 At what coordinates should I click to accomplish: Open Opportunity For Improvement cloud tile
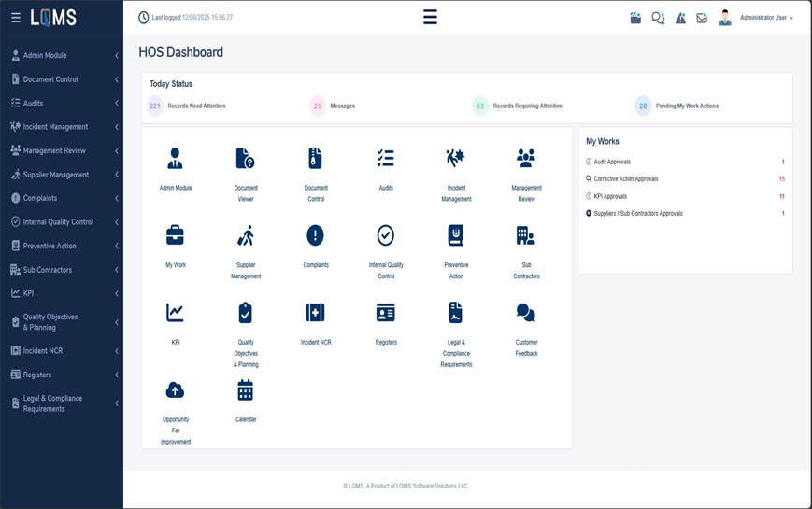176,412
